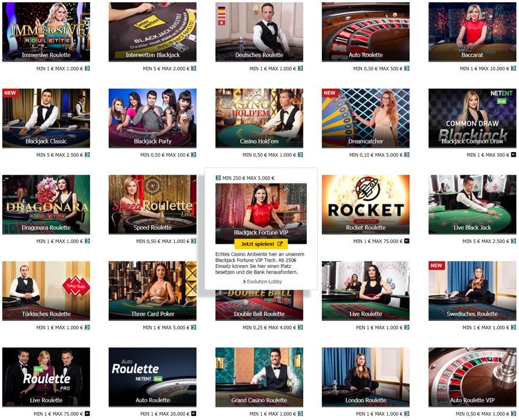Image resolution: width=519 pixels, height=420 pixels.
Task: Open the Blackjack Classic tile
Action: (46, 118)
